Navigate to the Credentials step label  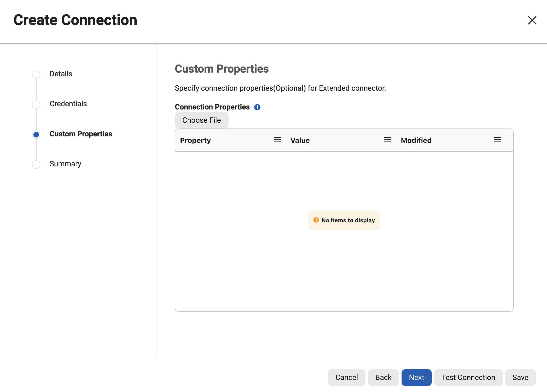pyautogui.click(x=68, y=104)
